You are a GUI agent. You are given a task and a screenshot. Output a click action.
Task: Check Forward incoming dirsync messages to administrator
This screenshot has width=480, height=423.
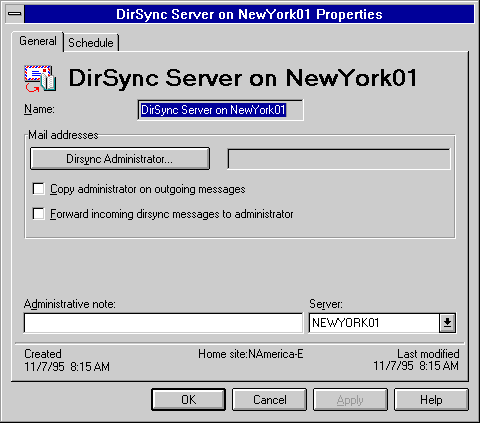pyautogui.click(x=39, y=214)
